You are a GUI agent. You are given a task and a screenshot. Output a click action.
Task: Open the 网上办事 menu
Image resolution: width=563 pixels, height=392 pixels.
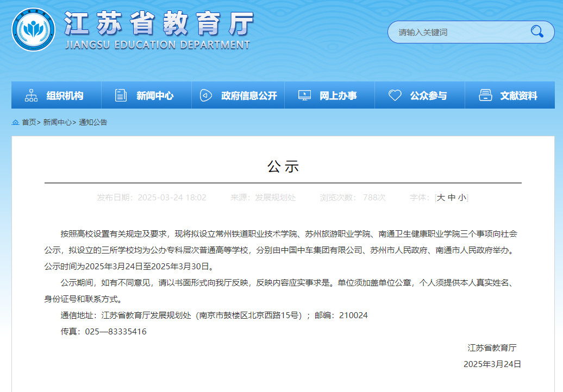[x=330, y=95]
